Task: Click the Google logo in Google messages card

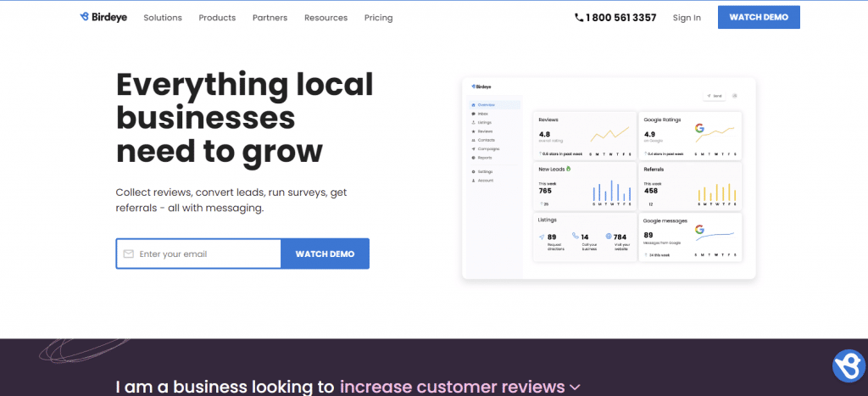Action: (699, 230)
